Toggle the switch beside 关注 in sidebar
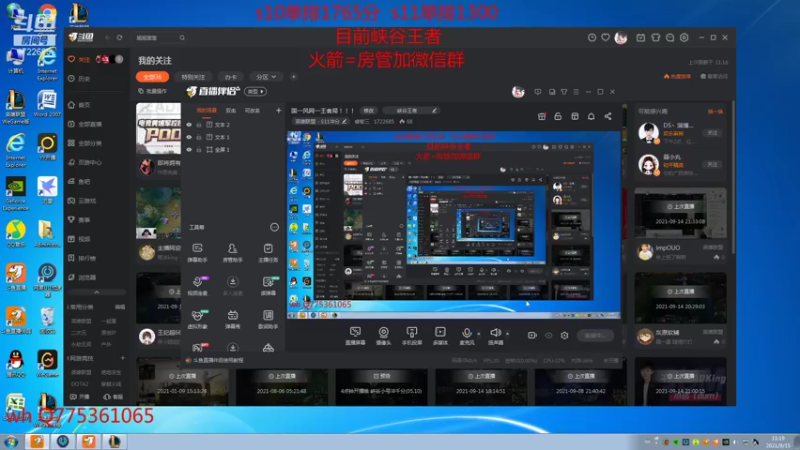Viewport: 800px width, 450px height. pyautogui.click(x=117, y=59)
